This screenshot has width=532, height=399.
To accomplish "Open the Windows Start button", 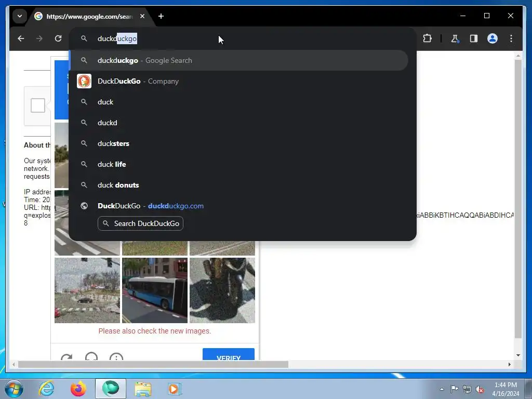I will pyautogui.click(x=14, y=389).
